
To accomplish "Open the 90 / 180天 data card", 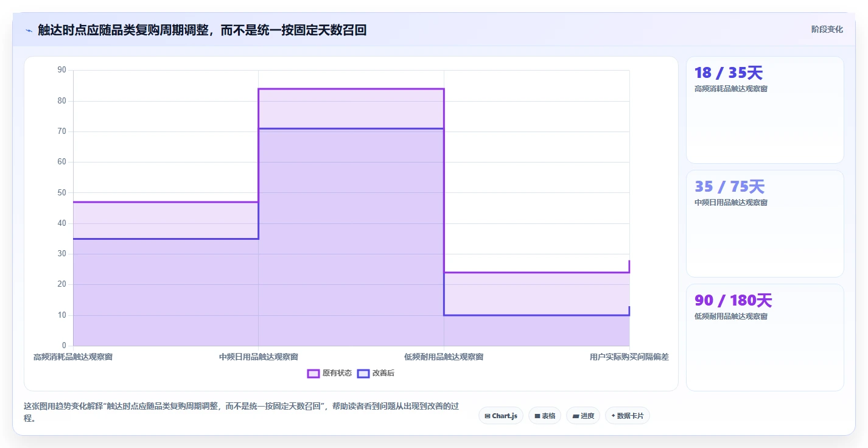I will coord(765,337).
